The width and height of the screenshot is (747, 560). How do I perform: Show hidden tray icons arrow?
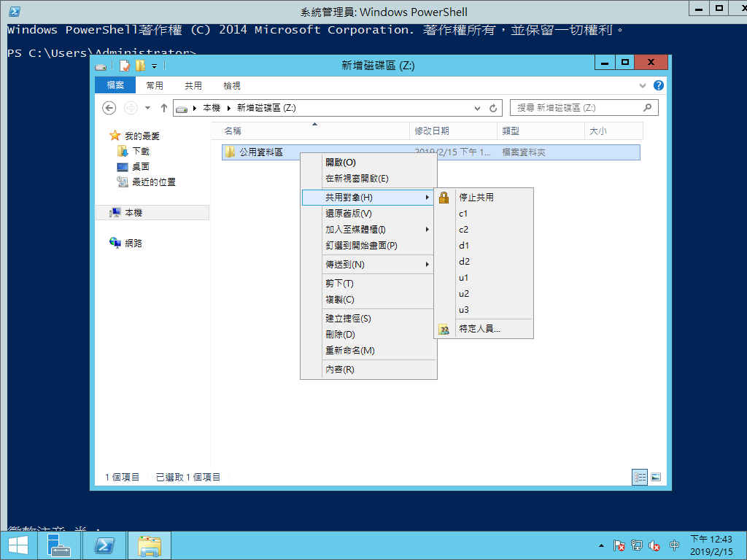pyautogui.click(x=601, y=545)
